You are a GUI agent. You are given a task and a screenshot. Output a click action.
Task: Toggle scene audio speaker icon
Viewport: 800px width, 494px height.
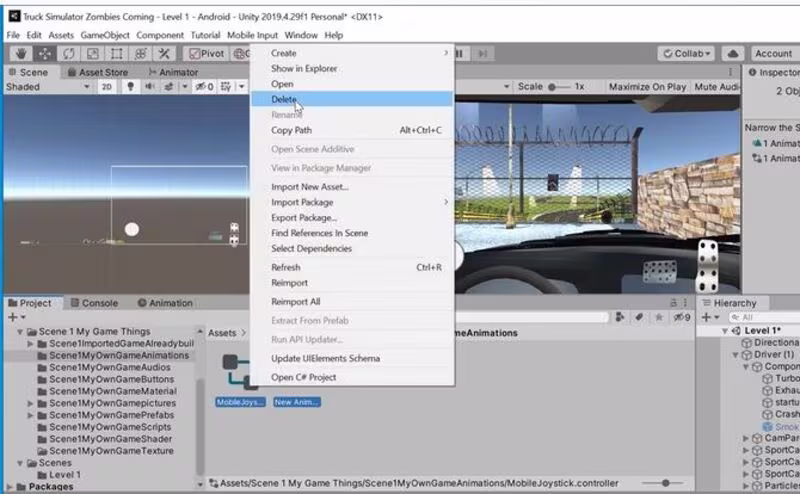coord(149,87)
